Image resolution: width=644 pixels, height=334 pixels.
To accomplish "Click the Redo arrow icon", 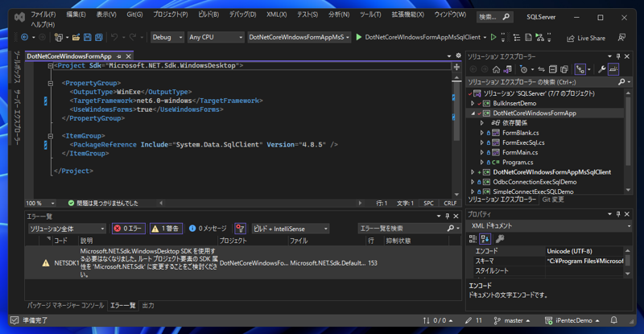I will tap(132, 37).
